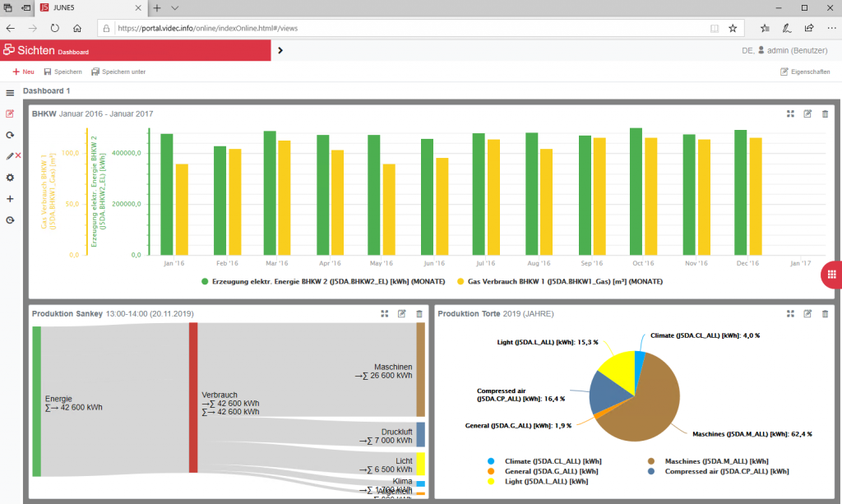Delete the BHKW chart widget using trash icon
This screenshot has width=842, height=504.
(826, 113)
